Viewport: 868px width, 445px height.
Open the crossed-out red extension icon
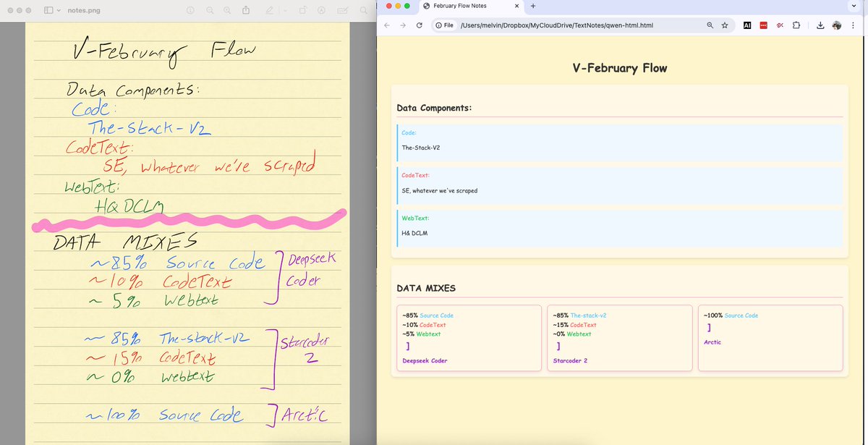(x=780, y=25)
